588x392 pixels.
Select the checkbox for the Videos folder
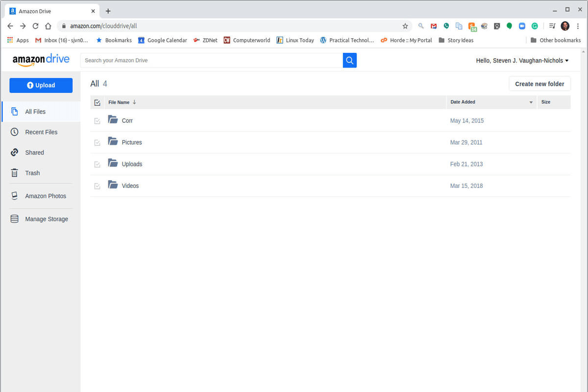97,185
